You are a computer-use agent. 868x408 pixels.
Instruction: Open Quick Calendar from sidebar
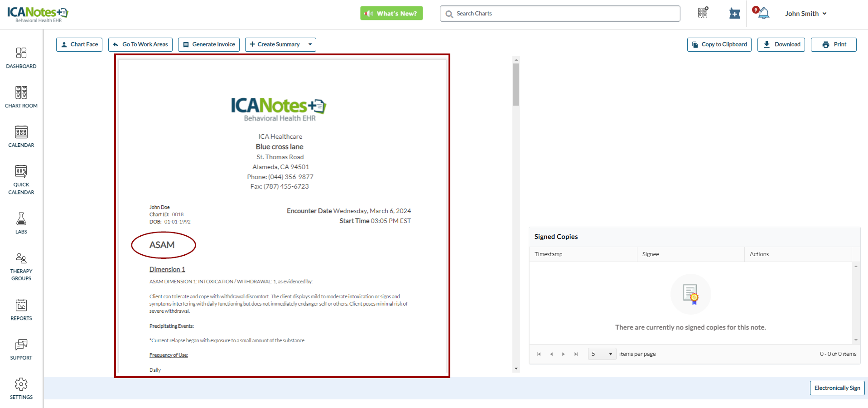point(21,180)
